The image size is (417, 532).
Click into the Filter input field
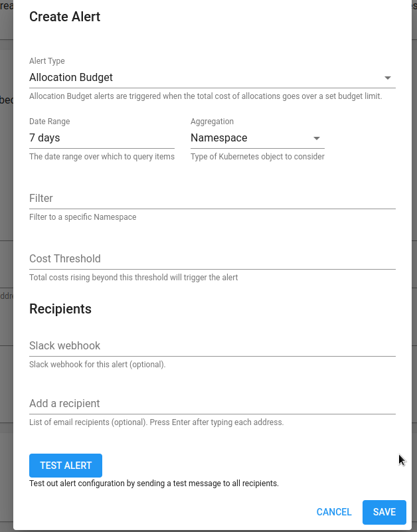[x=212, y=199]
